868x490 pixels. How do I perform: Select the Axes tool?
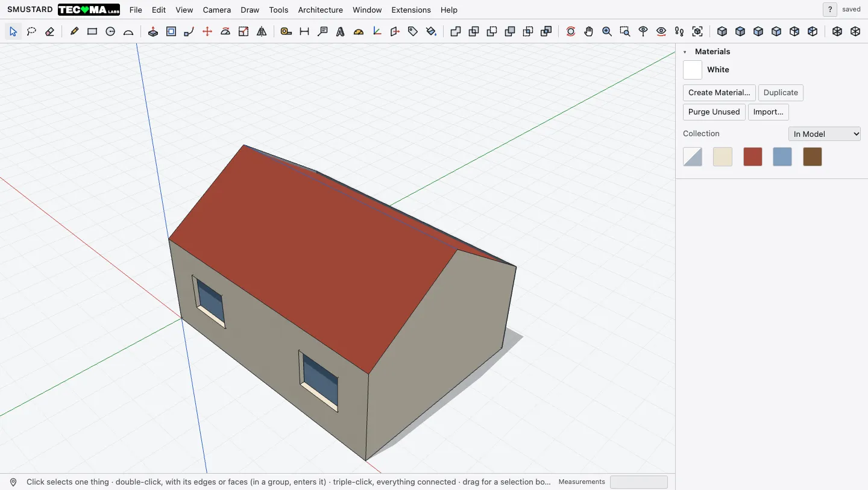pyautogui.click(x=377, y=31)
